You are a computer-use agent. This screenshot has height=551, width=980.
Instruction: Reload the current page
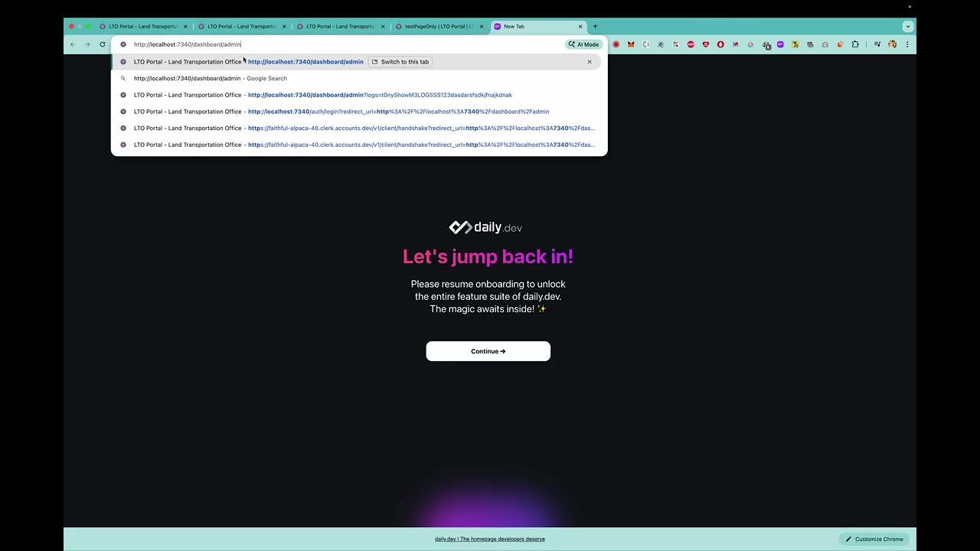click(x=102, y=44)
